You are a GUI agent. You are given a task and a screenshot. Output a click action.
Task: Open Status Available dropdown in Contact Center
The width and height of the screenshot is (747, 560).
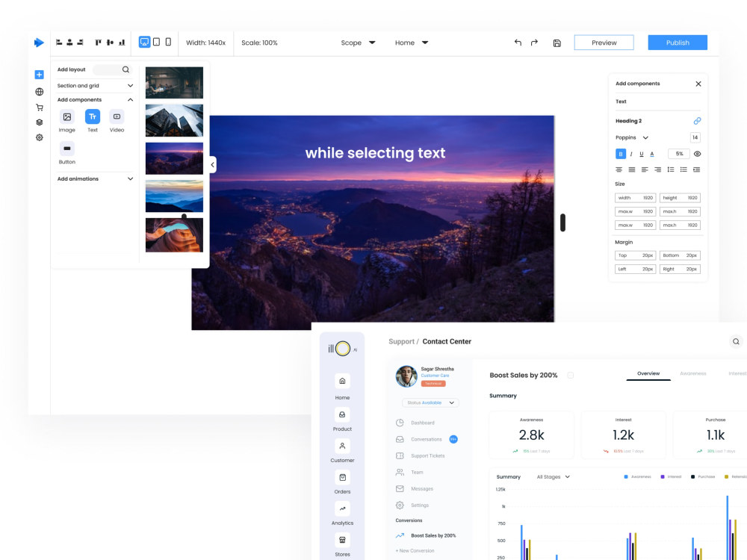point(431,403)
